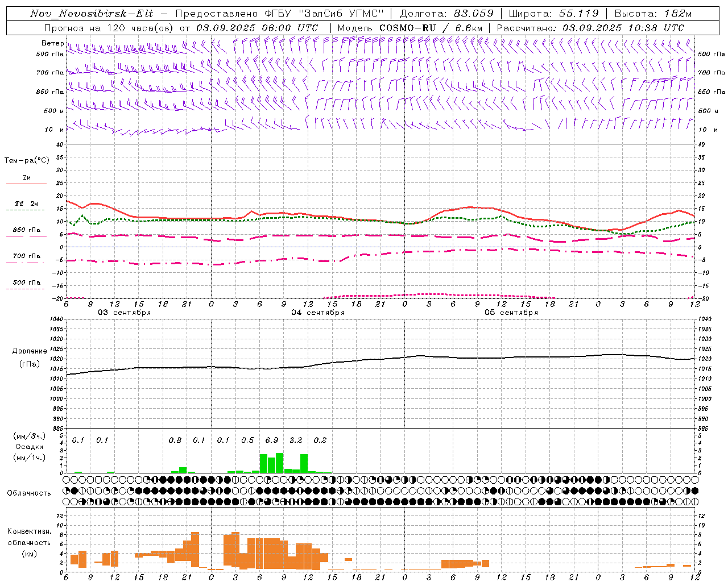Select the provider text "ЗапСиб УГМС"
The height and width of the screenshot is (582, 728).
341,14
